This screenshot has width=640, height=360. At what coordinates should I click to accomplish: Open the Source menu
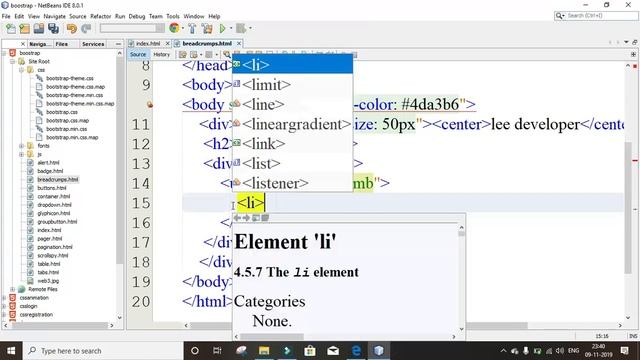(78, 16)
